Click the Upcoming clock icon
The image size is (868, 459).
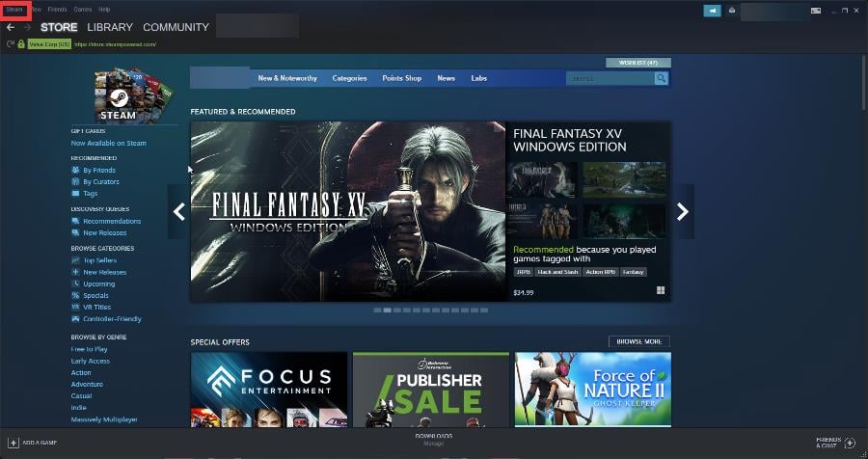tap(75, 283)
